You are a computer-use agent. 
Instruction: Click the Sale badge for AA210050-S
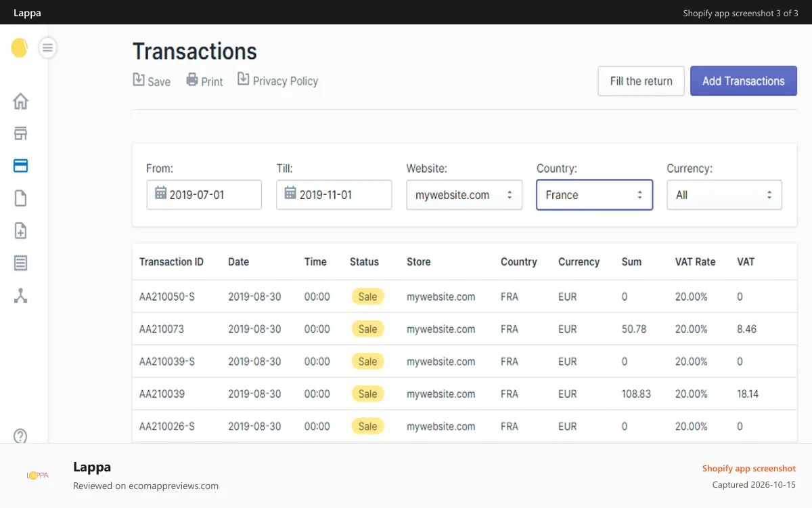[367, 297]
